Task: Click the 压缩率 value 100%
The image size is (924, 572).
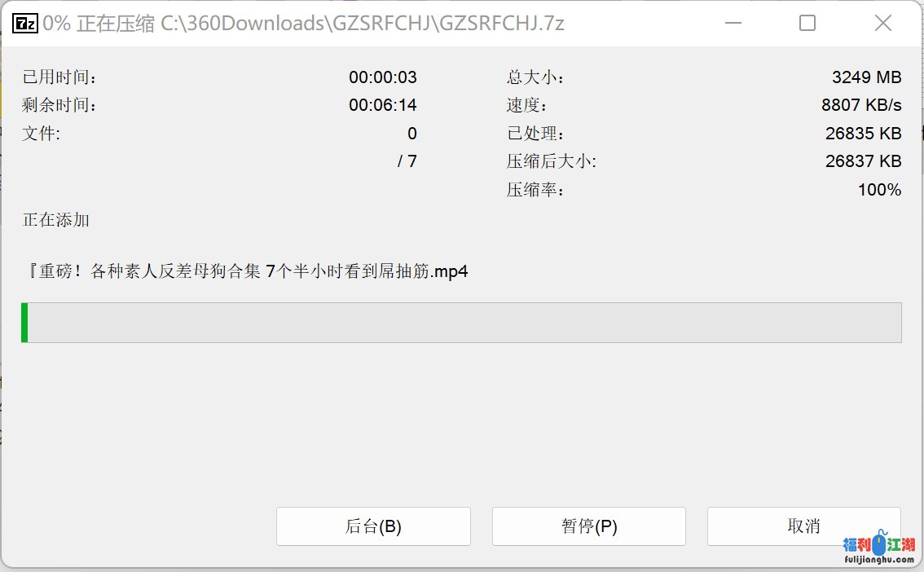Action: click(879, 190)
